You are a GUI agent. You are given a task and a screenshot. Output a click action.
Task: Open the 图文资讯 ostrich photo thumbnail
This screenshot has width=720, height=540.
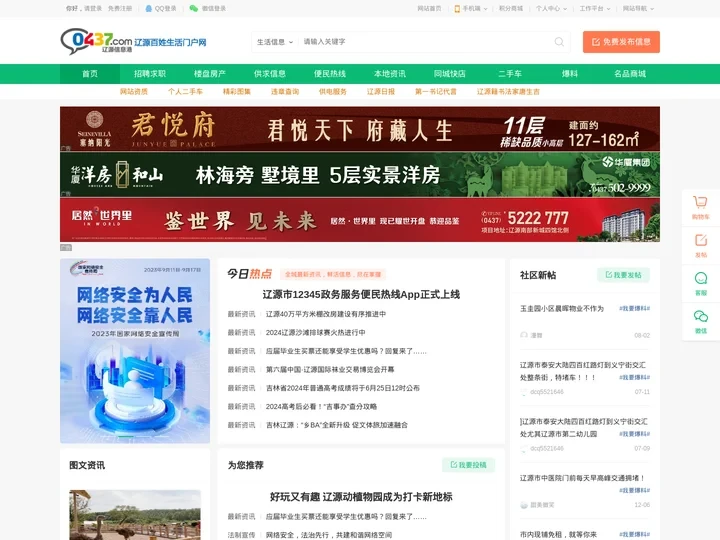tap(135, 515)
